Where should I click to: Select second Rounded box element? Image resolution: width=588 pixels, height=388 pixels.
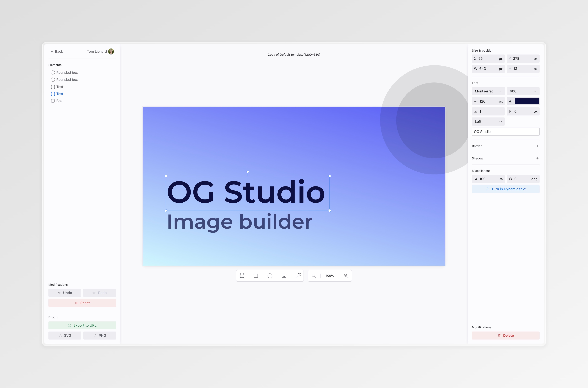64,79
